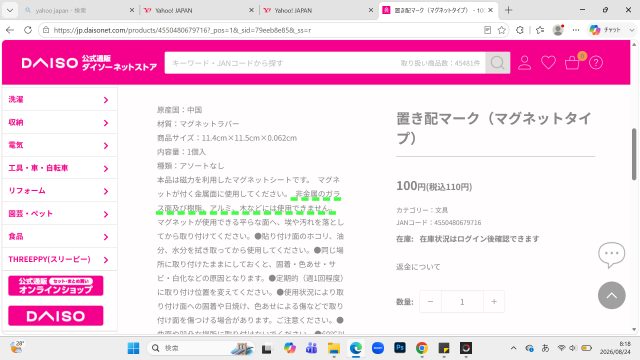Open Windows Start menu
640x360 pixels.
[x=133, y=348]
